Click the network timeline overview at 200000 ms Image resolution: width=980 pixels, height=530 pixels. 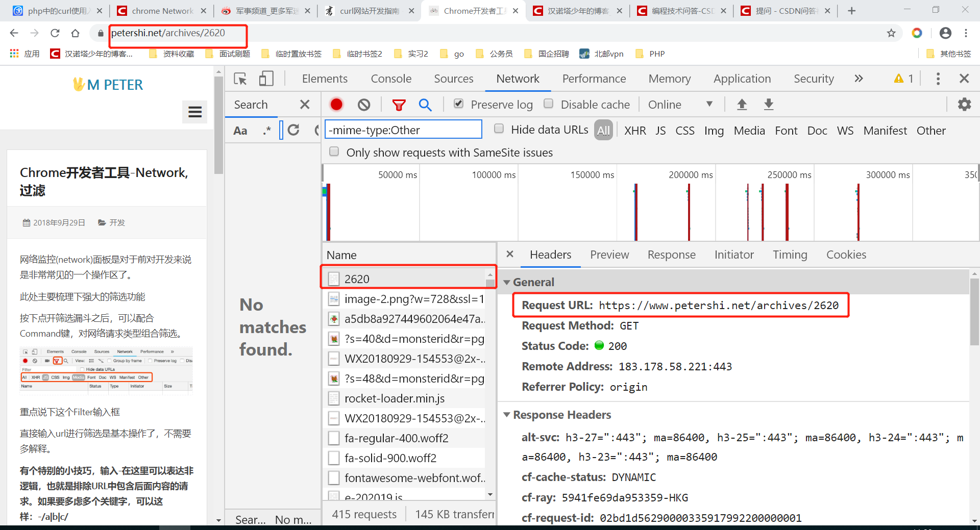point(691,175)
